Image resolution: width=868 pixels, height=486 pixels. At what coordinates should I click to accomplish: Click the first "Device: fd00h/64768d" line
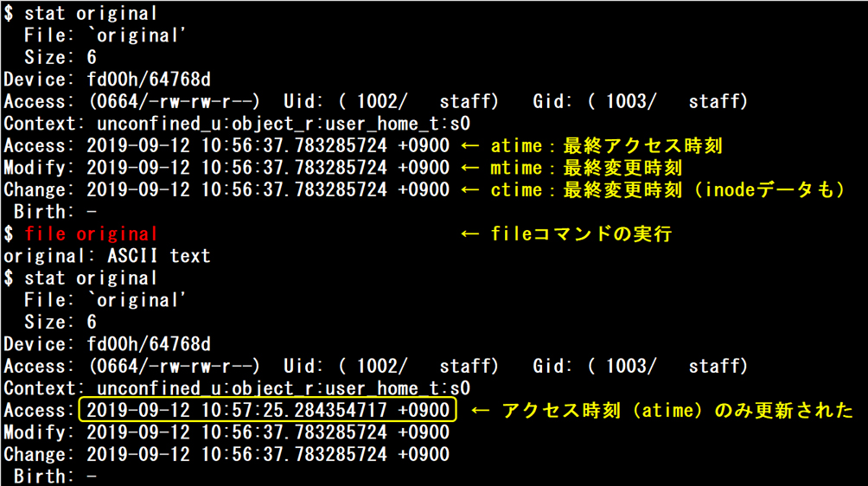click(x=106, y=80)
